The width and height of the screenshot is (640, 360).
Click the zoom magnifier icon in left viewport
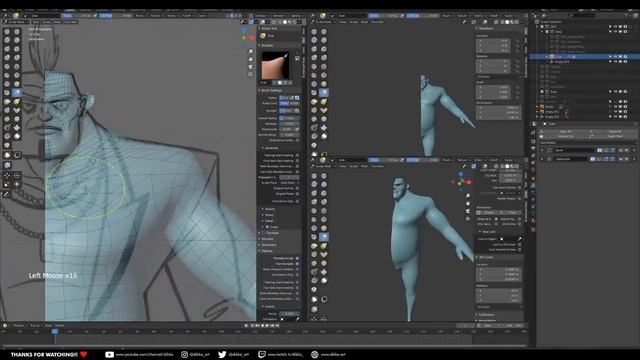[x=250, y=51]
